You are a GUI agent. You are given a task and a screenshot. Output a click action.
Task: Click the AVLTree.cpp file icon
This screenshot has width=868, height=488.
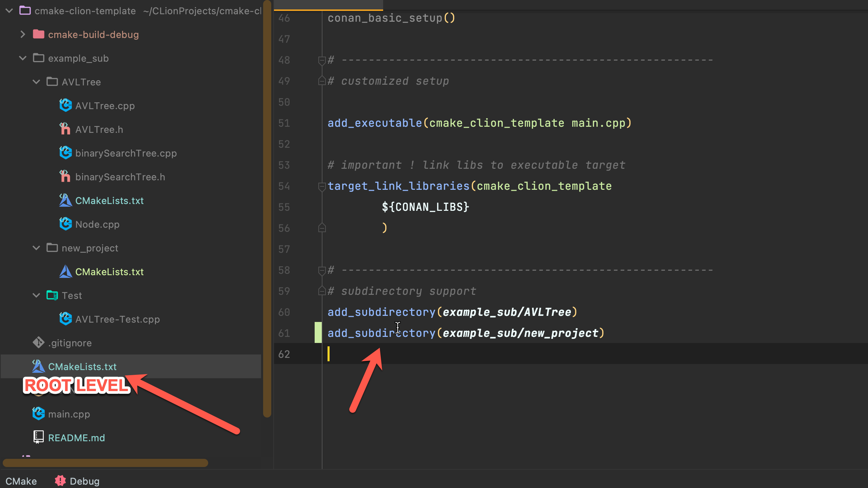coord(65,105)
